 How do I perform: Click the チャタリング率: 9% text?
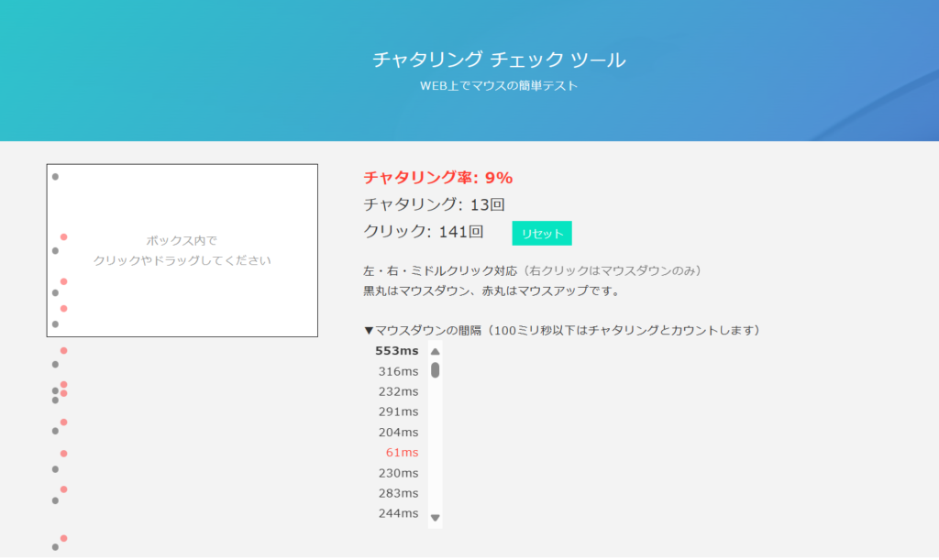[437, 178]
